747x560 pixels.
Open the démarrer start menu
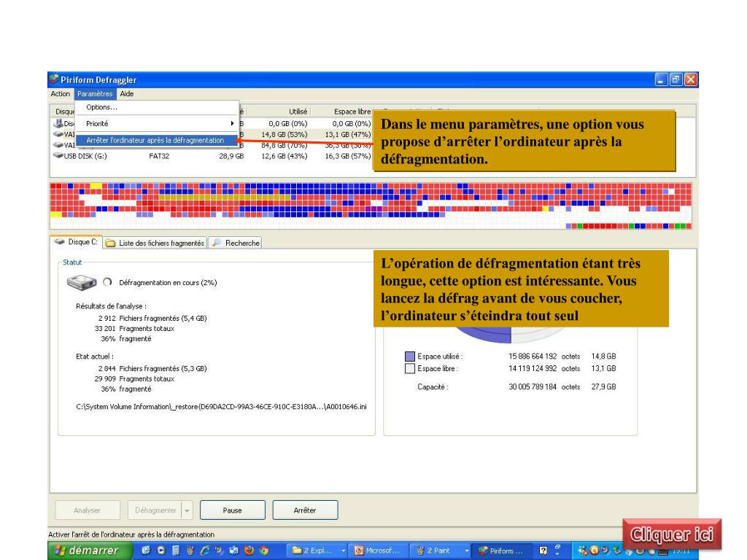[88, 551]
